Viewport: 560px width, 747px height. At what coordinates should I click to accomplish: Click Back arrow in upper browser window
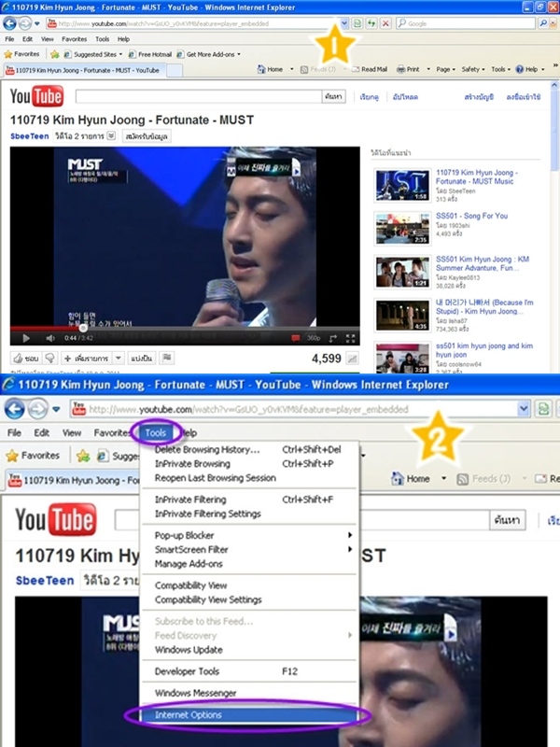point(10,22)
